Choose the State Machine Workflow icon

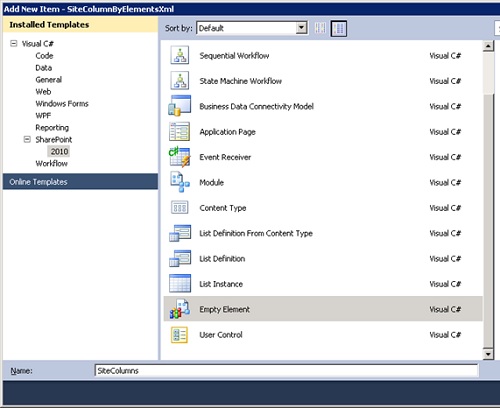click(180, 80)
